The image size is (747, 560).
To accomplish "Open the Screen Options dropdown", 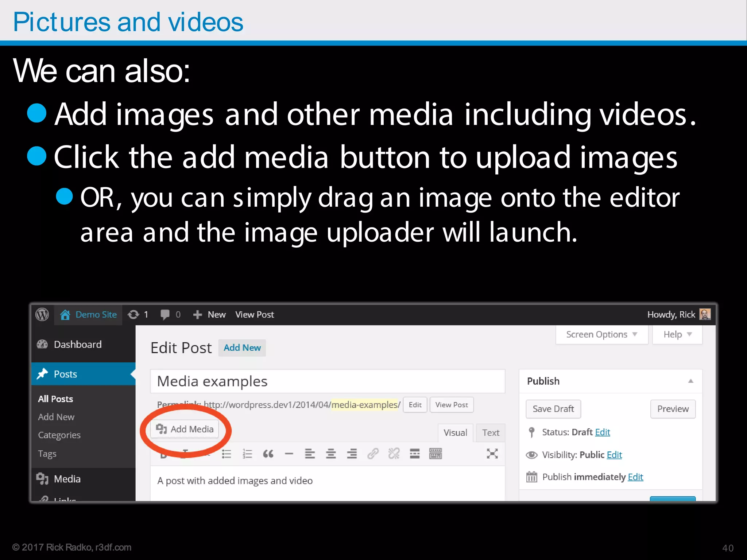I will coord(601,334).
